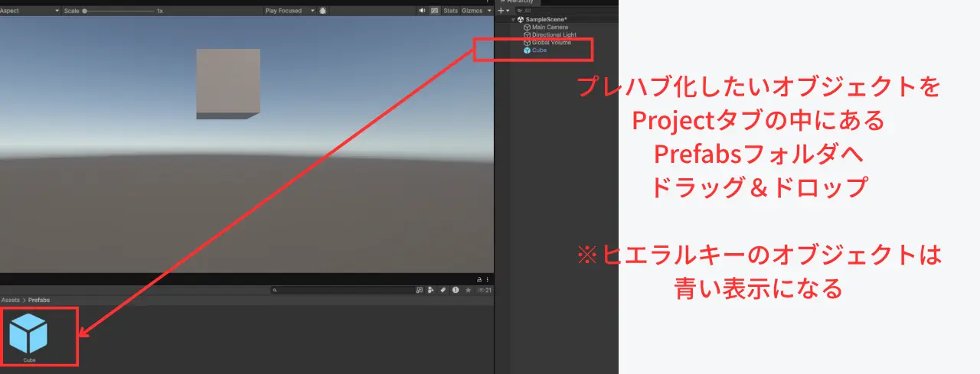This screenshot has width=980, height=374.
Task: Toggle the Stats overlay button
Action: pos(451,11)
